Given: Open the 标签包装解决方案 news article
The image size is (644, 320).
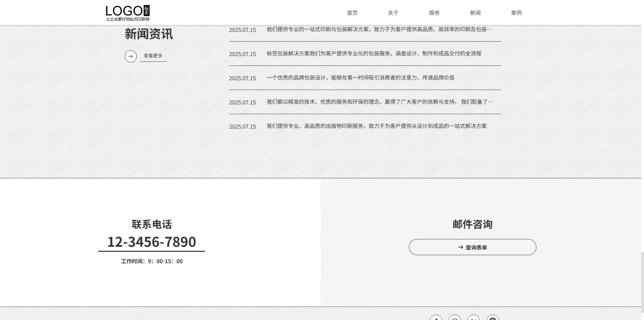Looking at the screenshot, I should [x=374, y=54].
